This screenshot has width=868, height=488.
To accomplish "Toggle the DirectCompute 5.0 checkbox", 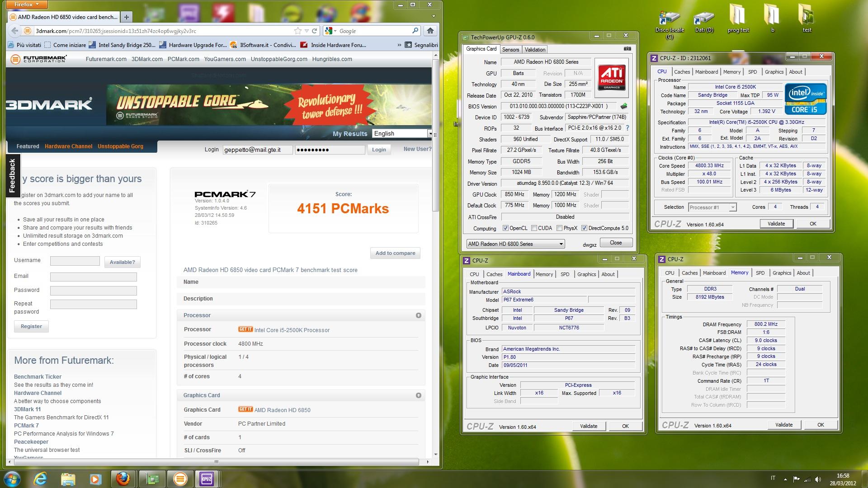I will pyautogui.click(x=584, y=228).
